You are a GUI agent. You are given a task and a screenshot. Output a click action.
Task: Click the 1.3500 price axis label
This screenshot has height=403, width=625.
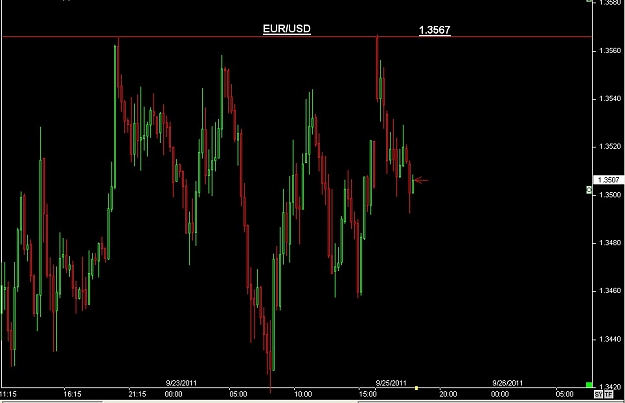point(610,195)
